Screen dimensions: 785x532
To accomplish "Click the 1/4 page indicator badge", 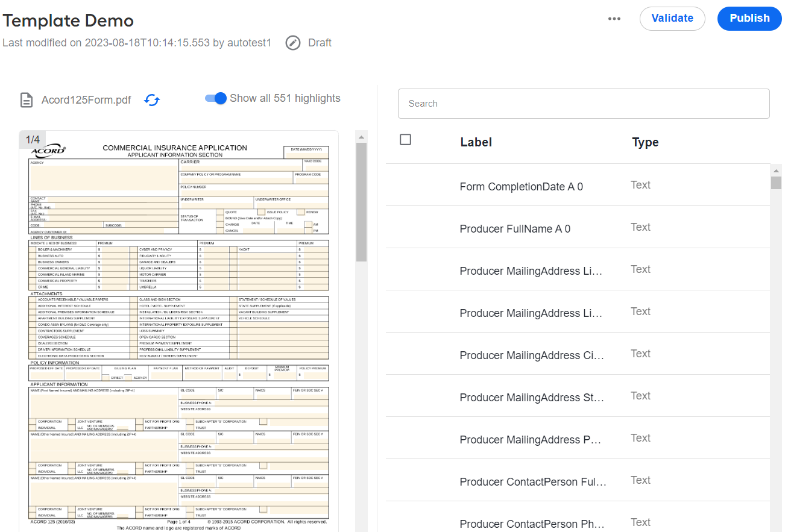I will click(33, 139).
